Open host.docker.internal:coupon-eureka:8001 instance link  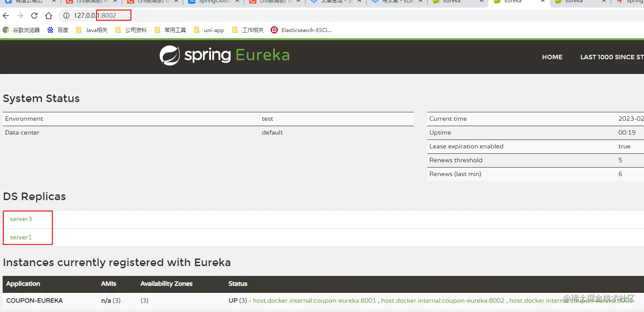pos(314,300)
